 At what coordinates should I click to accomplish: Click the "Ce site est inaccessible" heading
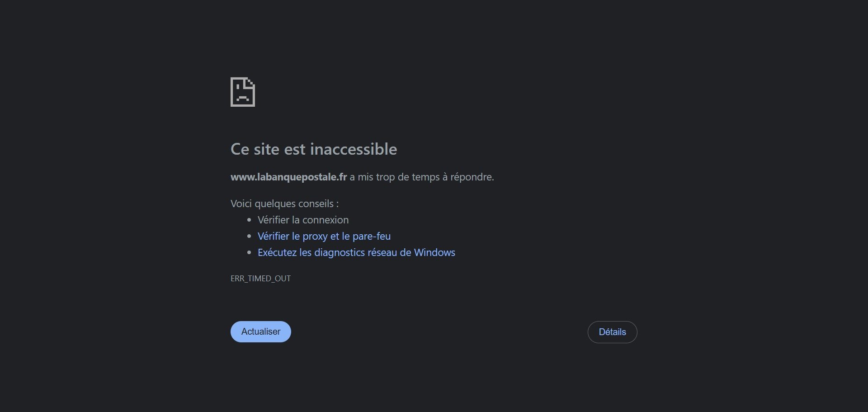coord(313,149)
